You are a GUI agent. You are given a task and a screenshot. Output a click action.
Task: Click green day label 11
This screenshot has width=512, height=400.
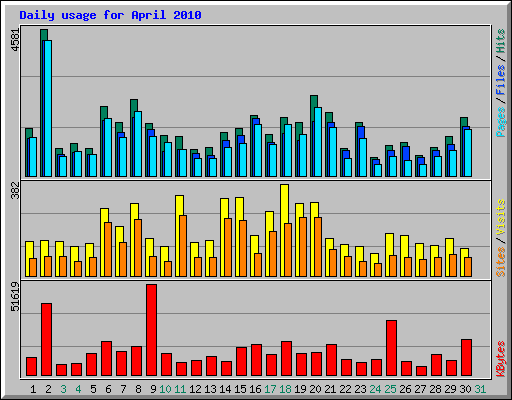(x=180, y=389)
